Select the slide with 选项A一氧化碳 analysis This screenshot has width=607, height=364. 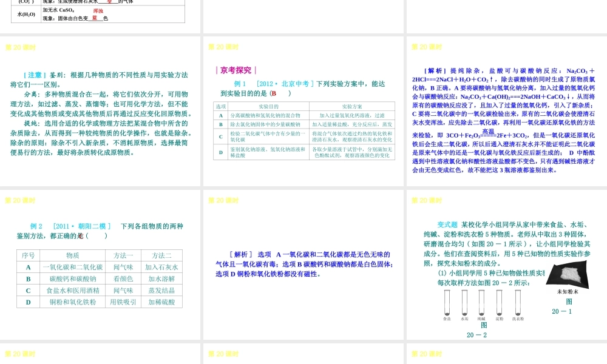point(303,265)
